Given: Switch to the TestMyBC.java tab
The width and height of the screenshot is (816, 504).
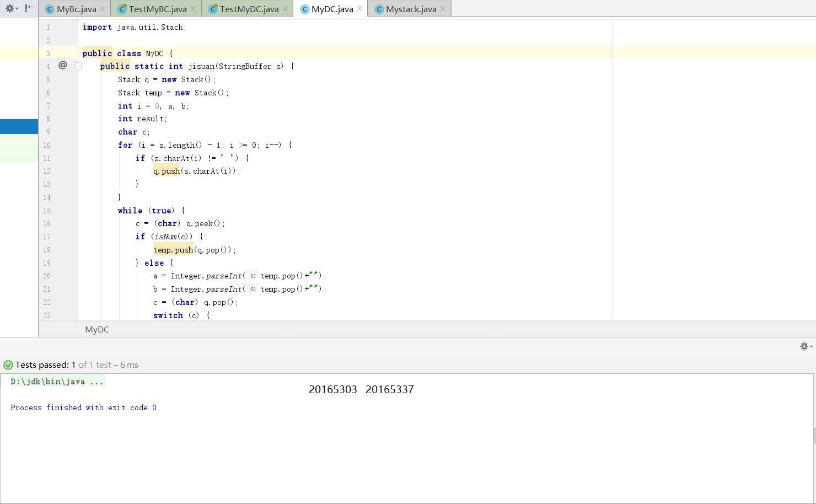Looking at the screenshot, I should coord(158,9).
